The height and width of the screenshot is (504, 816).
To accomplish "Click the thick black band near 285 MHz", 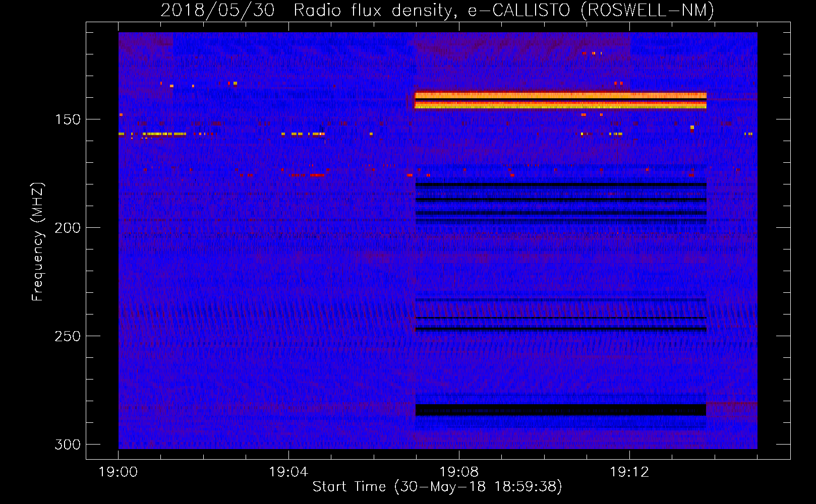I will click(x=560, y=410).
